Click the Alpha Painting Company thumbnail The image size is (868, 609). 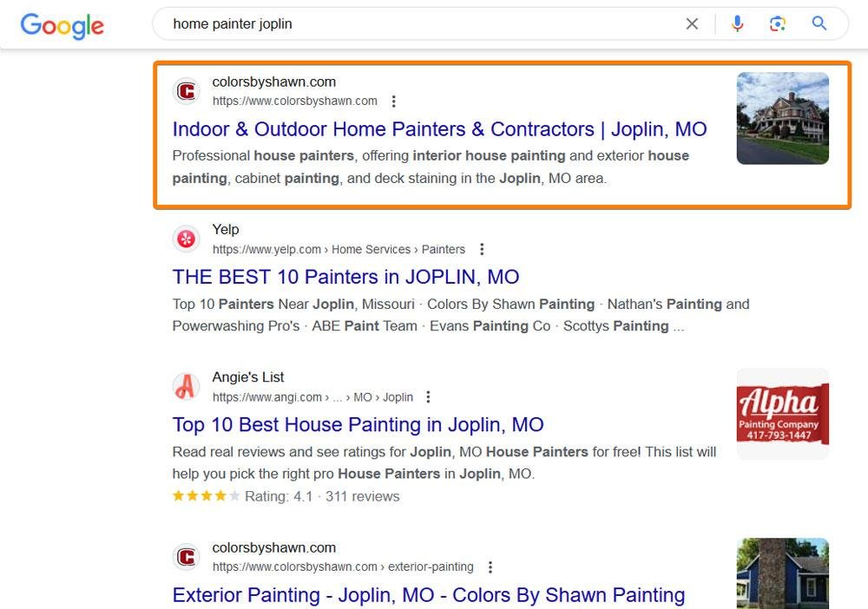click(x=783, y=414)
